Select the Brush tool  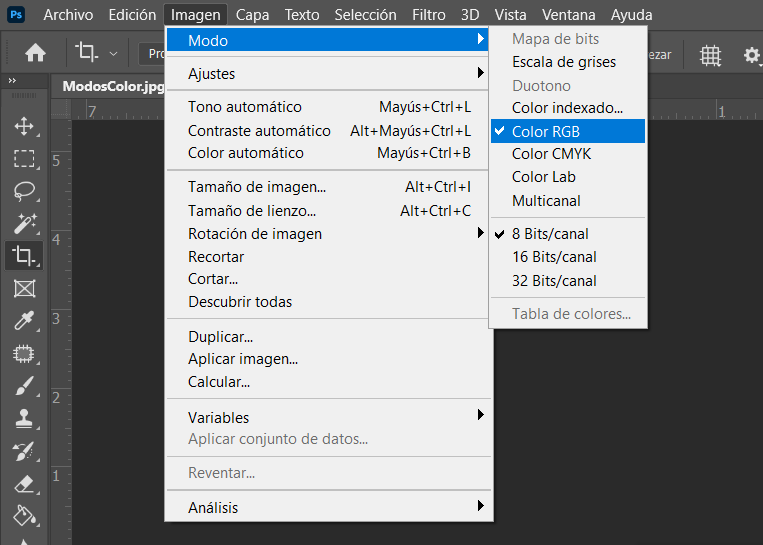pyautogui.click(x=24, y=386)
